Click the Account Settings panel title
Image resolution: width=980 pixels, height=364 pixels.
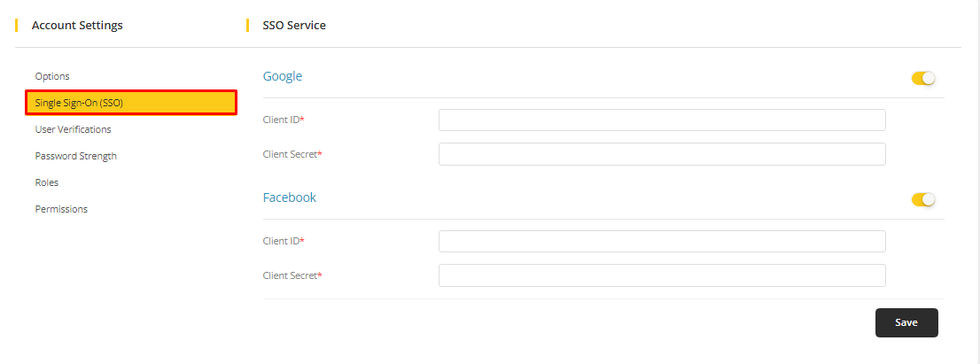pyautogui.click(x=77, y=26)
